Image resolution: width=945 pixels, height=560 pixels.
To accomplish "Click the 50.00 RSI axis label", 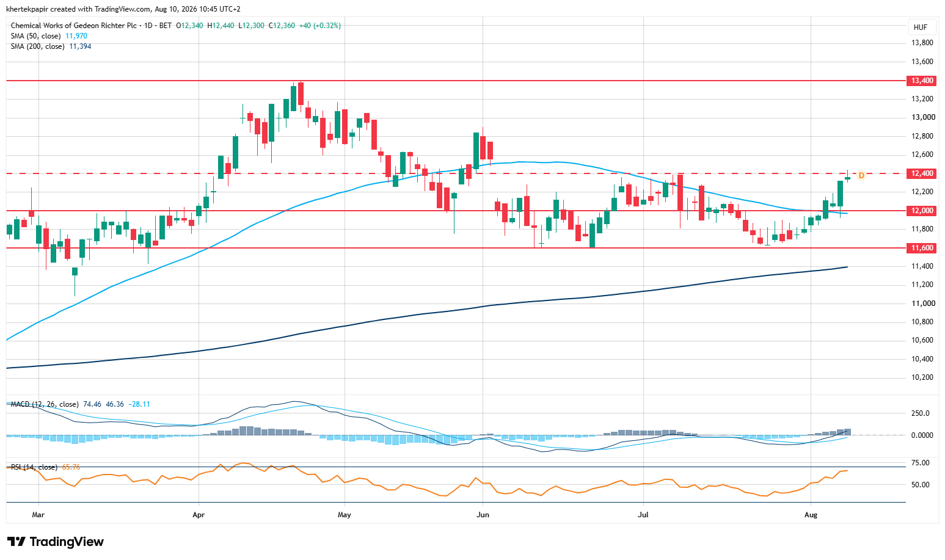I will tap(921, 485).
